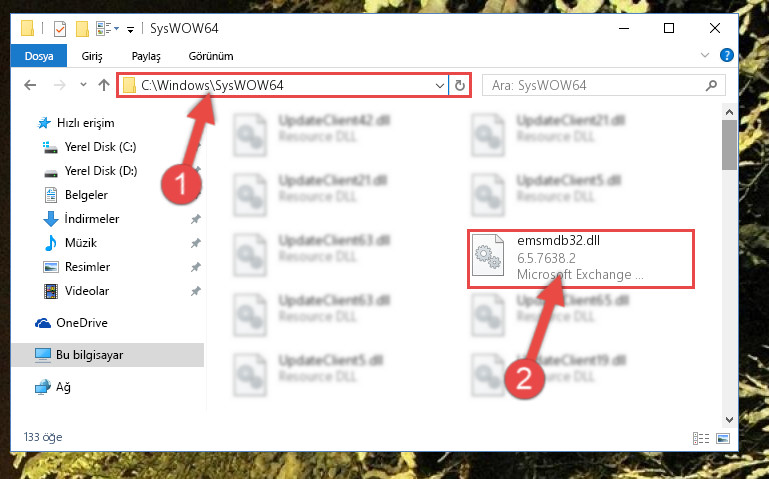
Task: Refresh the SysWOW64 folder view
Action: 460,86
